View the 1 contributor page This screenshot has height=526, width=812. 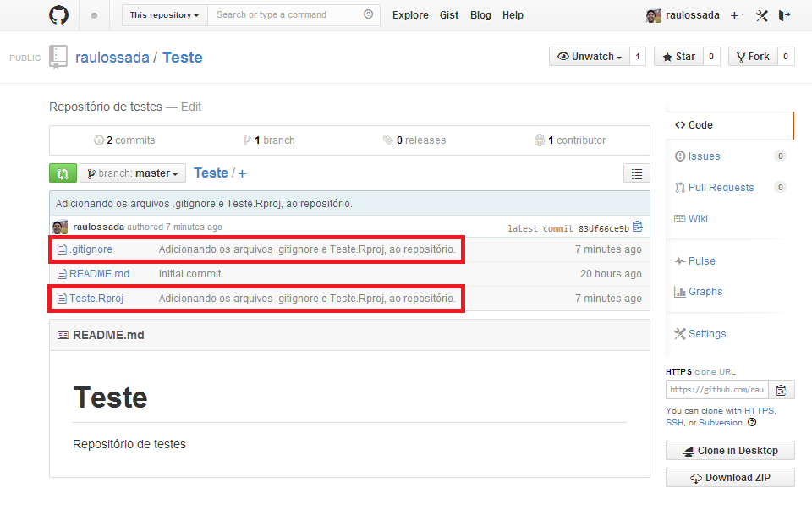pos(569,140)
